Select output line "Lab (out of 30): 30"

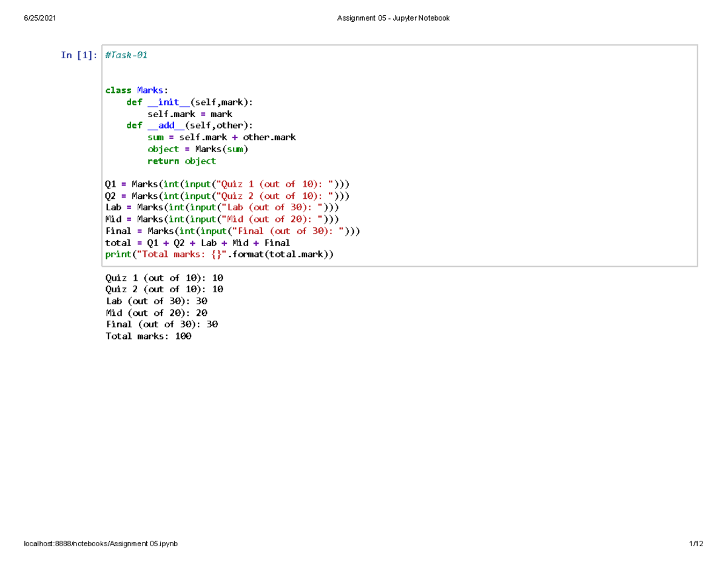[x=157, y=301]
